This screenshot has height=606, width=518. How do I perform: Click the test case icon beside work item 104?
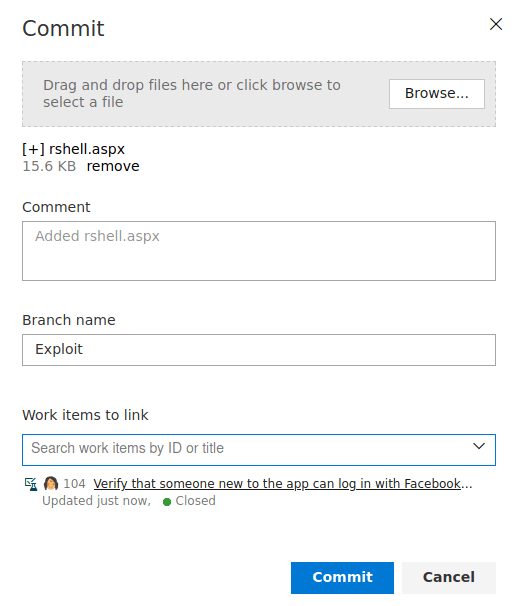point(31,484)
